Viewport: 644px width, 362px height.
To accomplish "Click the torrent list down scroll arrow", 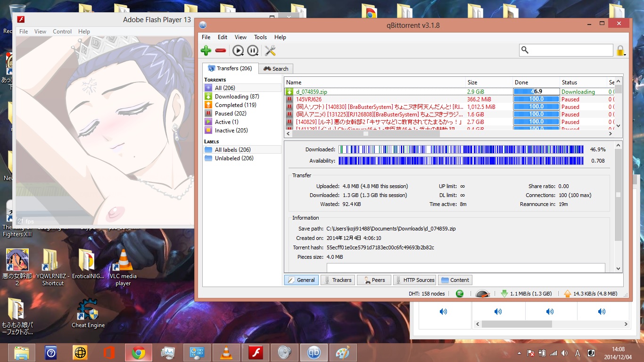I will point(619,126).
